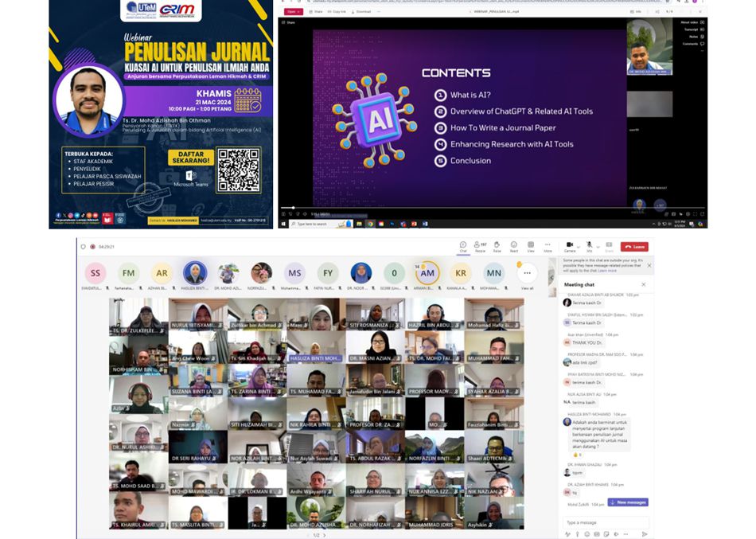Jump to New messages in chat
The height and width of the screenshot is (539, 756).
628,502
